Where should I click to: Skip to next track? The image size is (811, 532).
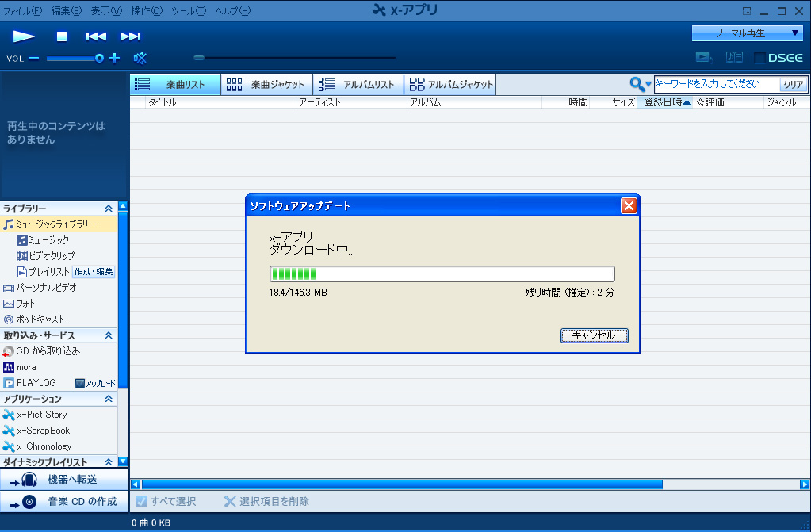[x=130, y=36]
